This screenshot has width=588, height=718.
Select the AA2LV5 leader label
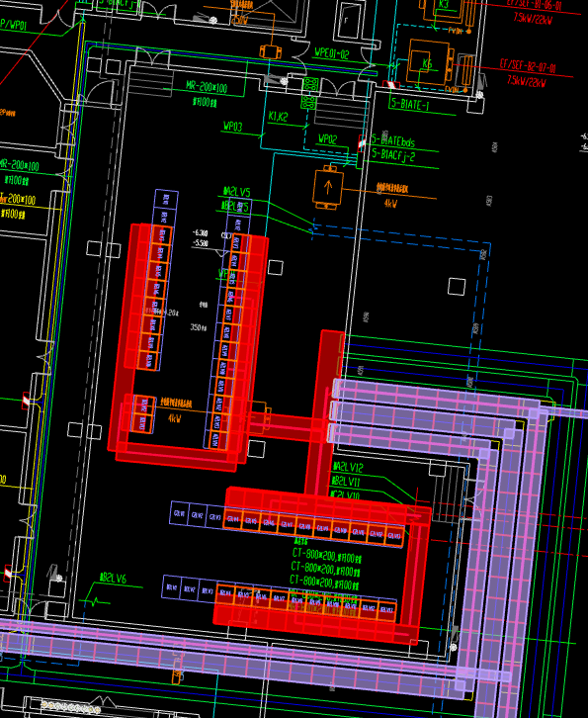(236, 192)
